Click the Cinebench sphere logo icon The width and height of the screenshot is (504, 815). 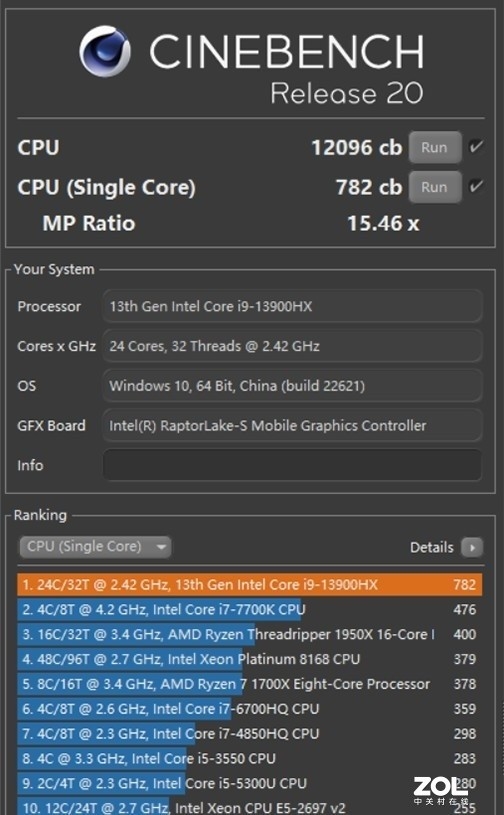[x=104, y=51]
